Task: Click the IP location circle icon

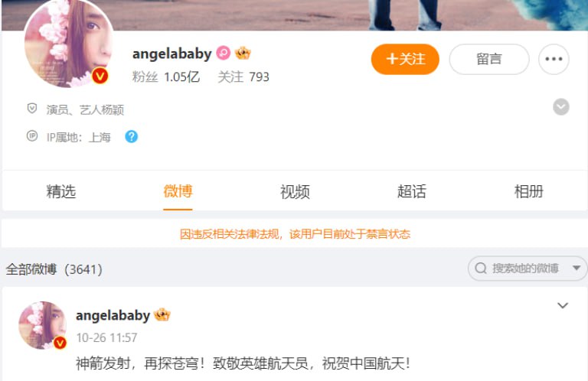Action: coord(32,135)
